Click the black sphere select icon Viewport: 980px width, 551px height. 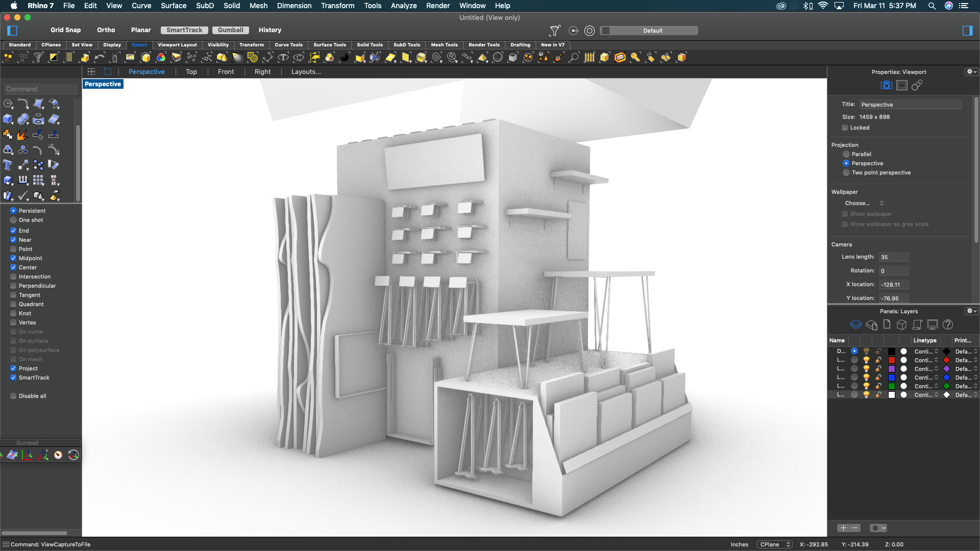pos(345,58)
